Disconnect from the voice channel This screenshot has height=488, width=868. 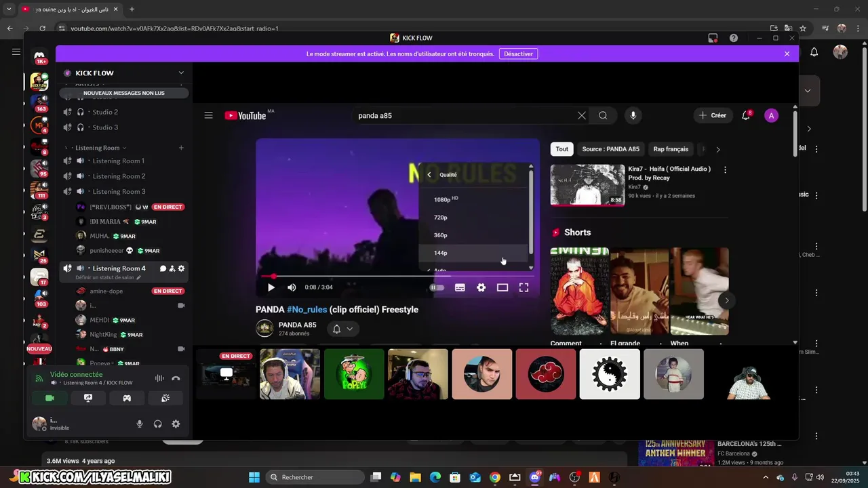(176, 378)
